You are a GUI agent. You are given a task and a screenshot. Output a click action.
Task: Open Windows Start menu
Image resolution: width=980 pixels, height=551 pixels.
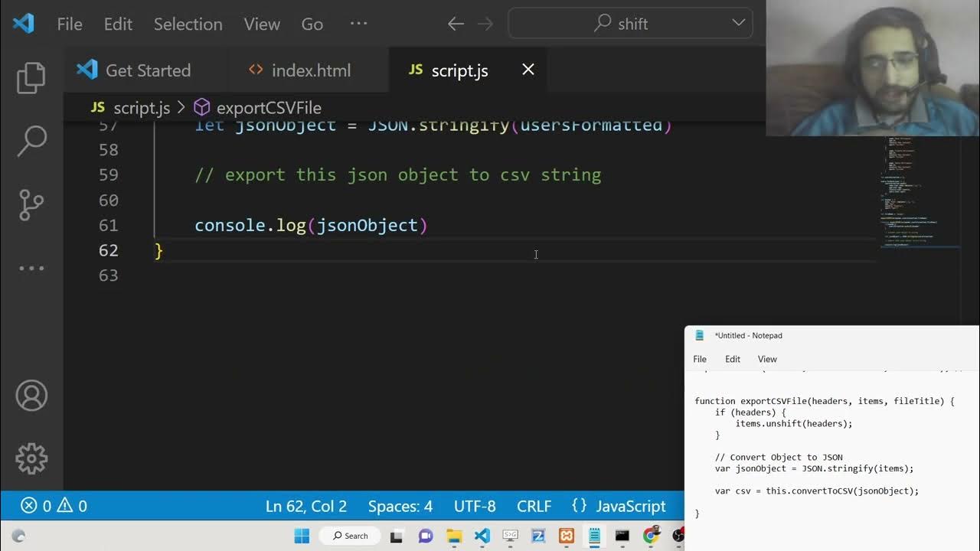[x=302, y=536]
